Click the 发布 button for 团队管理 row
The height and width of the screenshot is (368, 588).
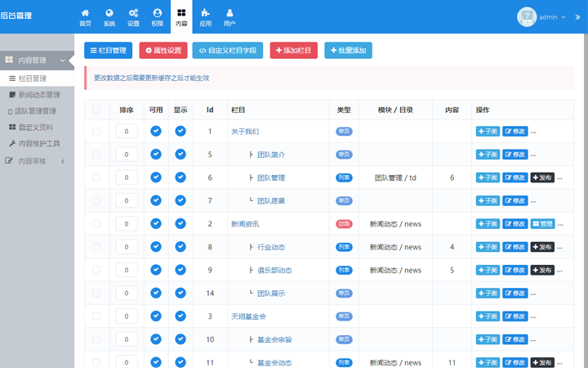tap(542, 177)
